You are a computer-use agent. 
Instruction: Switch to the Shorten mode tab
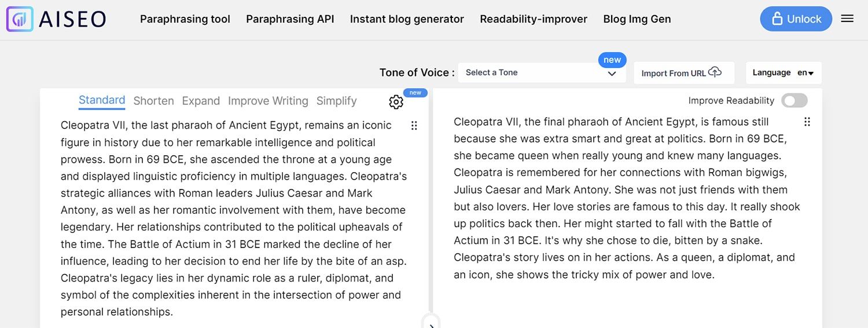coord(153,101)
